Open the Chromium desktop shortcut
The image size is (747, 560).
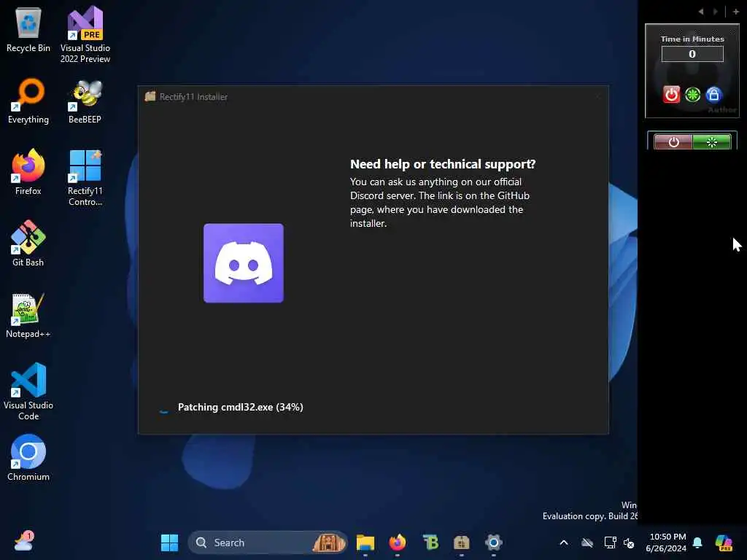coord(28,458)
